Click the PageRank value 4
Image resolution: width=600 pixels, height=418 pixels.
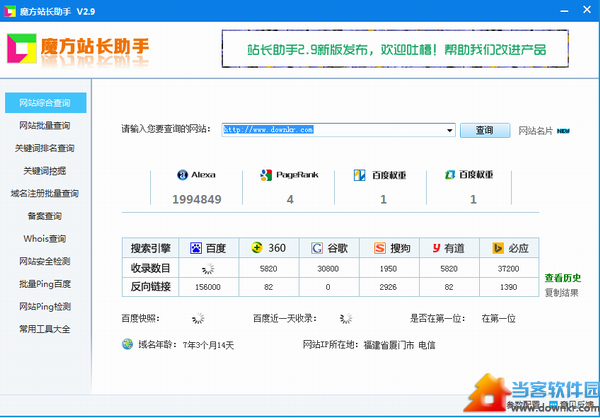tap(290, 199)
